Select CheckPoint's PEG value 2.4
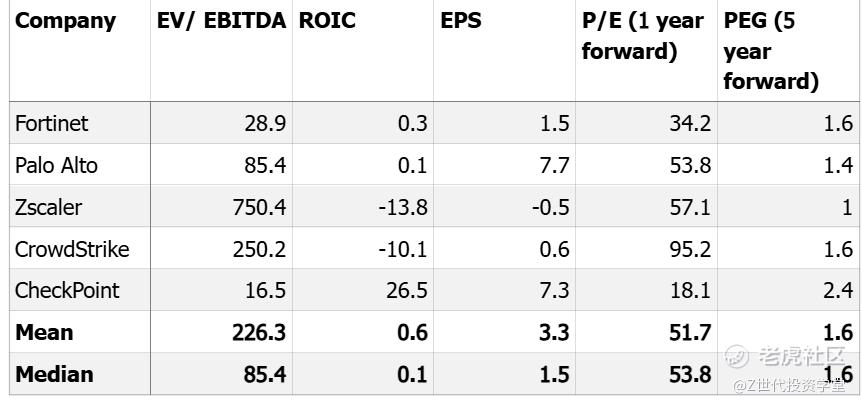 [x=838, y=291]
